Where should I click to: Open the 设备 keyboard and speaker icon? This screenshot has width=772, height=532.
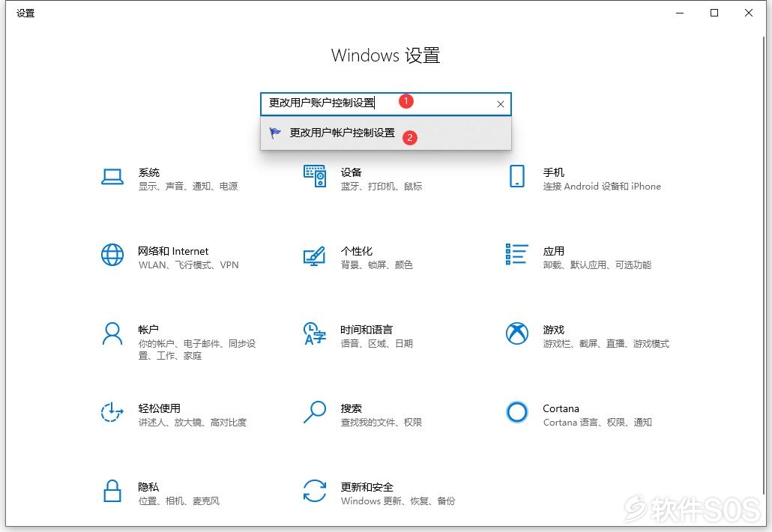pyautogui.click(x=315, y=176)
